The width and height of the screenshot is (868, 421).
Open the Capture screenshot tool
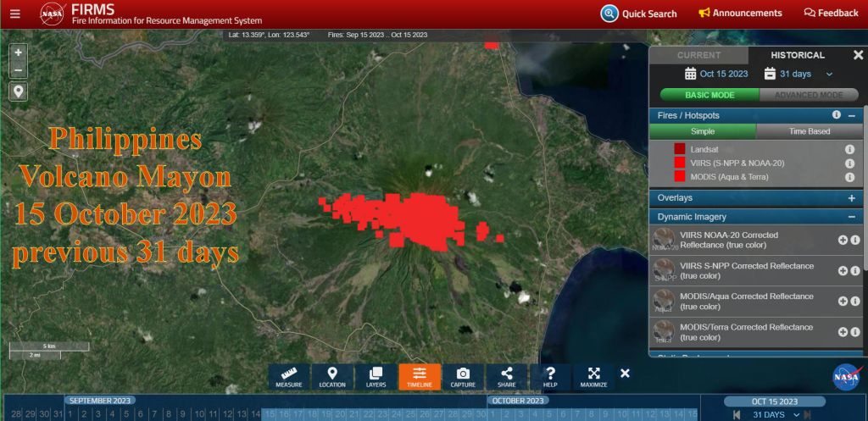(x=463, y=377)
